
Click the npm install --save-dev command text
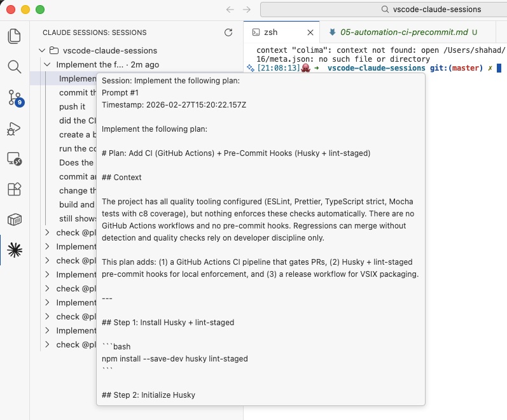point(174,358)
